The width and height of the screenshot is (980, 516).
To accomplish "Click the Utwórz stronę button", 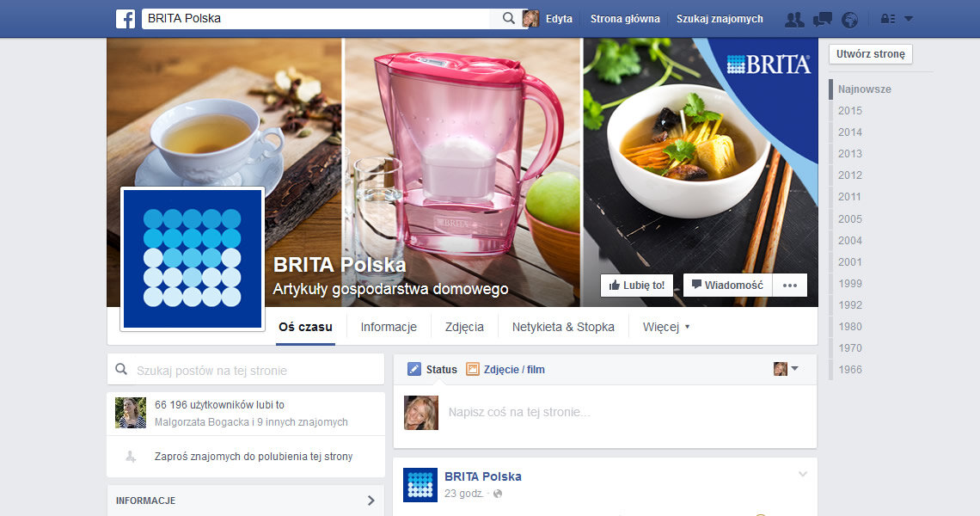I will point(871,54).
